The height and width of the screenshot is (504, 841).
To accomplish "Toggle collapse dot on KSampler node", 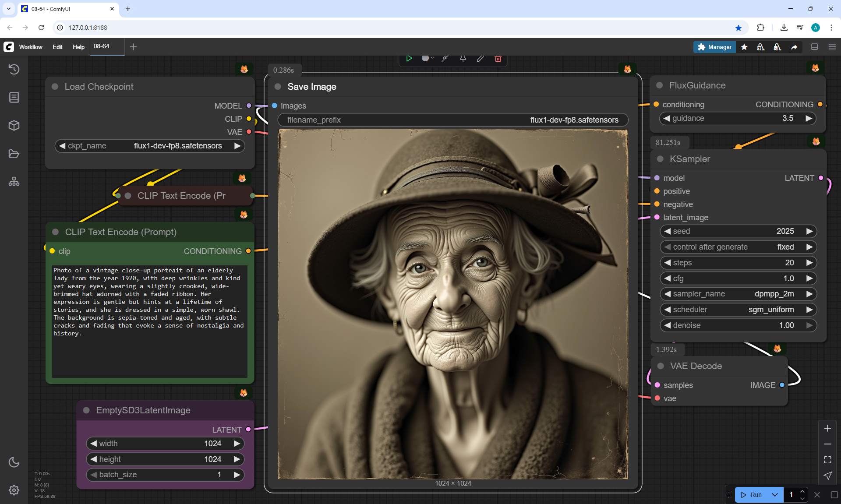I will click(x=660, y=159).
